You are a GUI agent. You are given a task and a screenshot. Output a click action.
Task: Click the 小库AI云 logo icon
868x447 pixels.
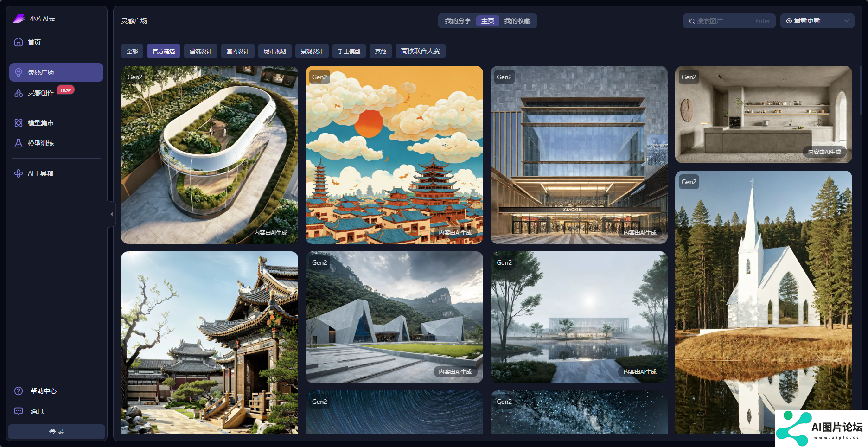[x=19, y=19]
